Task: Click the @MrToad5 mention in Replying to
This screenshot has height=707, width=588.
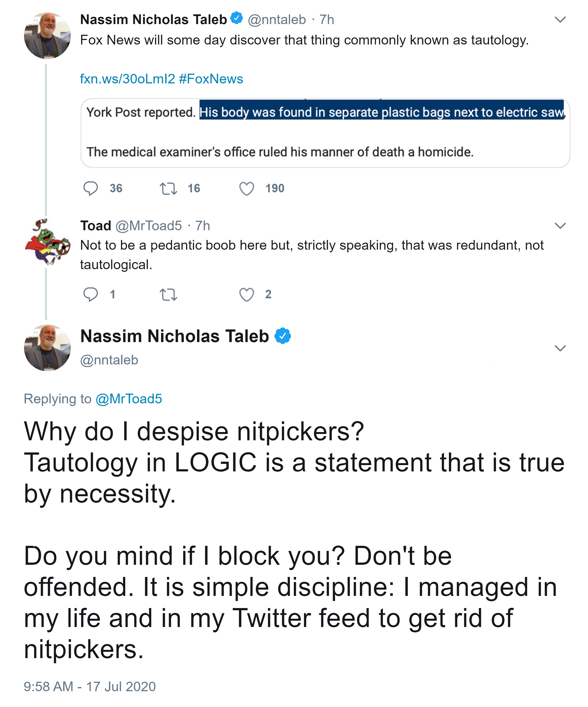Action: (129, 399)
